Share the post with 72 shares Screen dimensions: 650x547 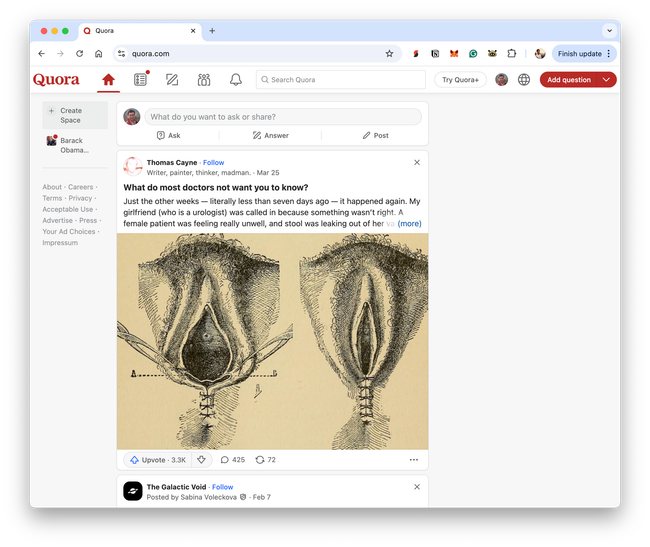266,460
